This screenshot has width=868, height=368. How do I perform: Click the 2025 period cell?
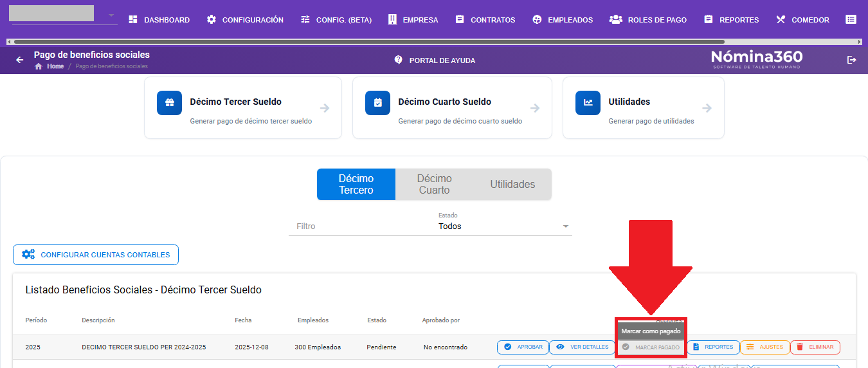(x=33, y=347)
